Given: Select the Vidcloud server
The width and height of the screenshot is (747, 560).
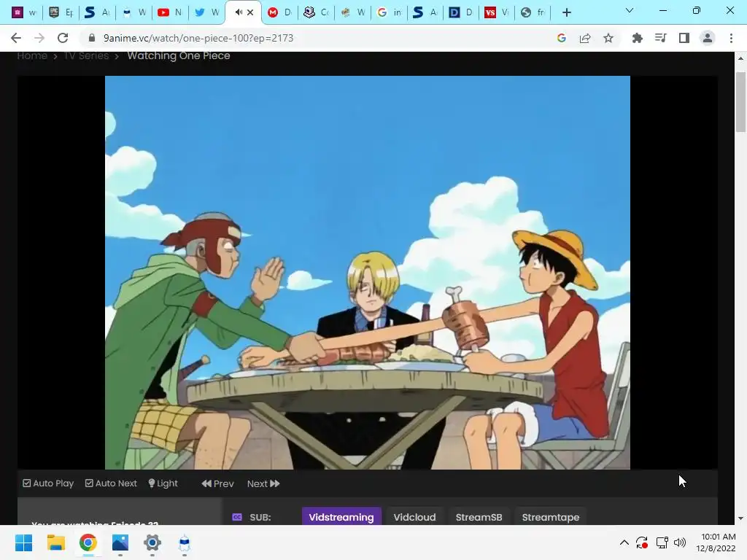Looking at the screenshot, I should click(x=414, y=517).
